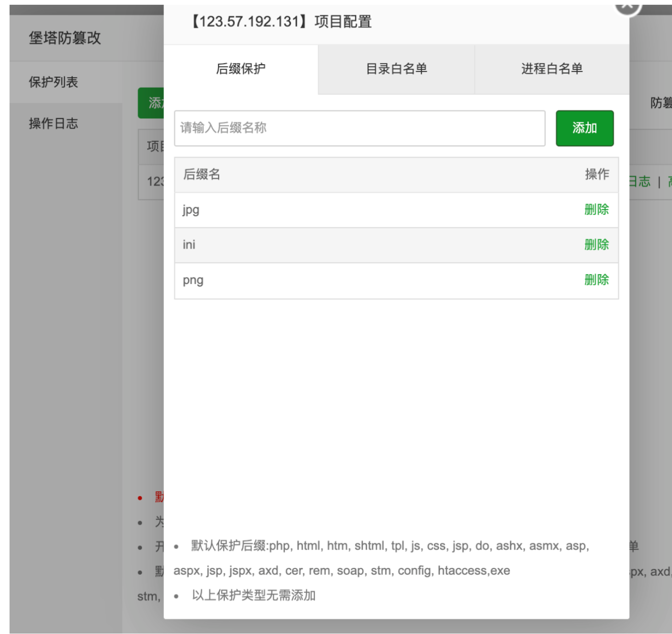The width and height of the screenshot is (672, 634).
Task: Click the 操作 column header
Action: [x=597, y=174]
